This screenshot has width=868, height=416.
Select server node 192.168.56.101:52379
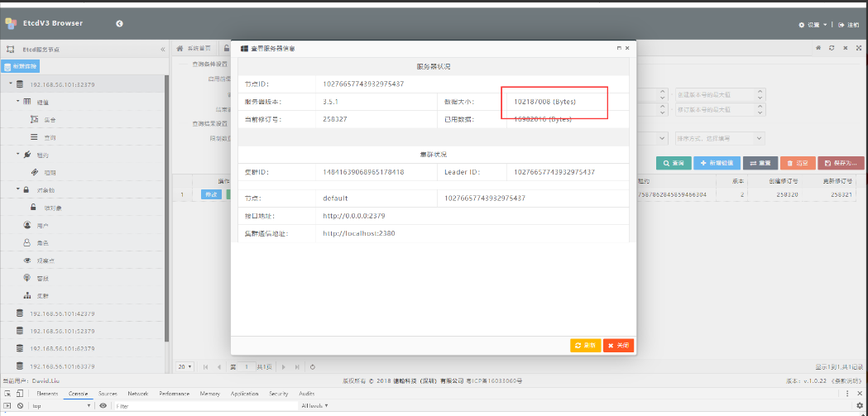(62, 332)
